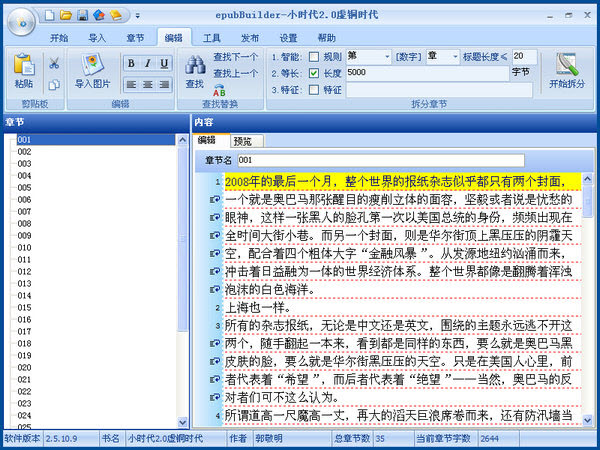Import a picture with 导入图片

92,71
